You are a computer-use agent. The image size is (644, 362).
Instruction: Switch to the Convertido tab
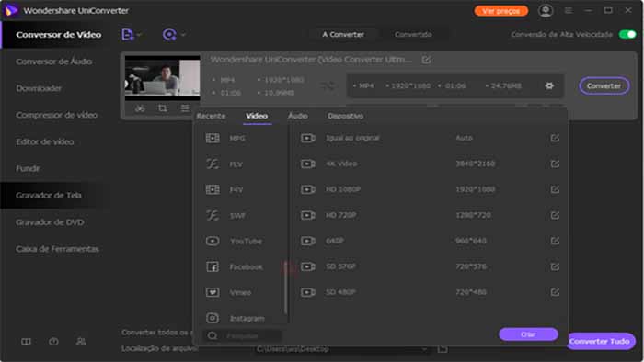(x=413, y=34)
